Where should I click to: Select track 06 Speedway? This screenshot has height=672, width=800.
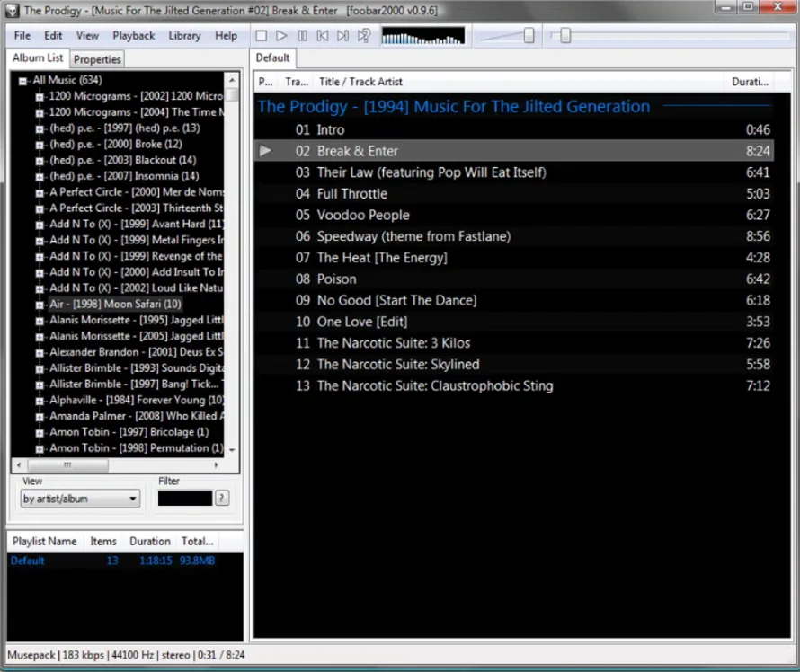(x=514, y=236)
